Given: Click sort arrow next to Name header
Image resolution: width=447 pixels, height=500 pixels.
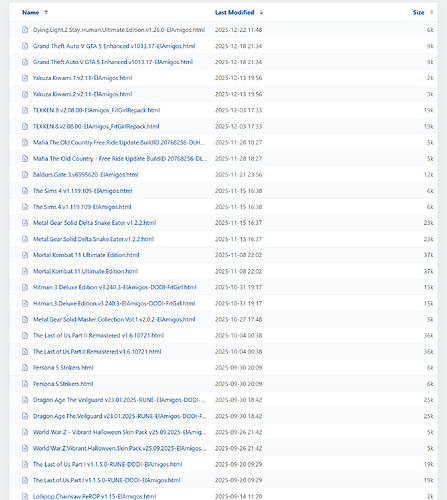Looking at the screenshot, I should pyautogui.click(x=46, y=12).
